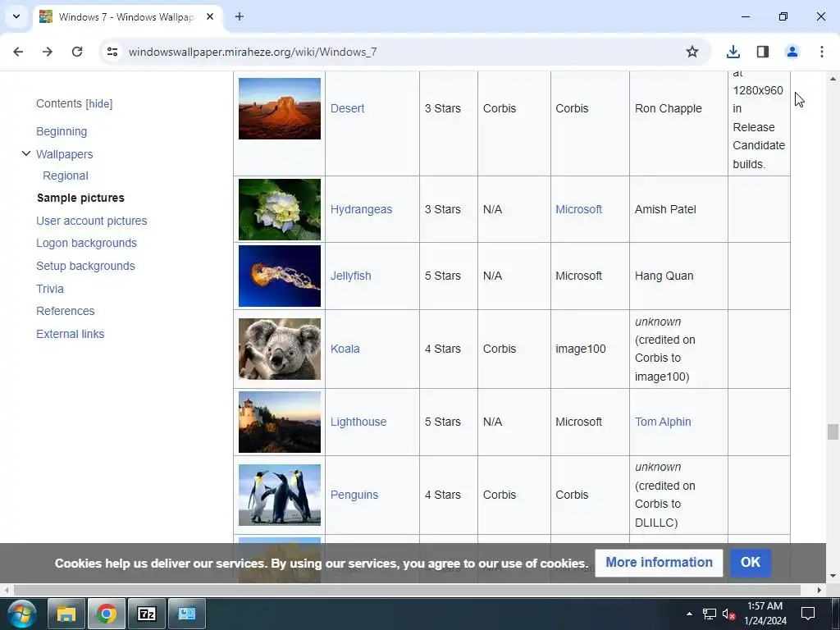840x630 pixels.
Task: Open the Microsoft link in Hydrangeas row
Action: click(578, 209)
